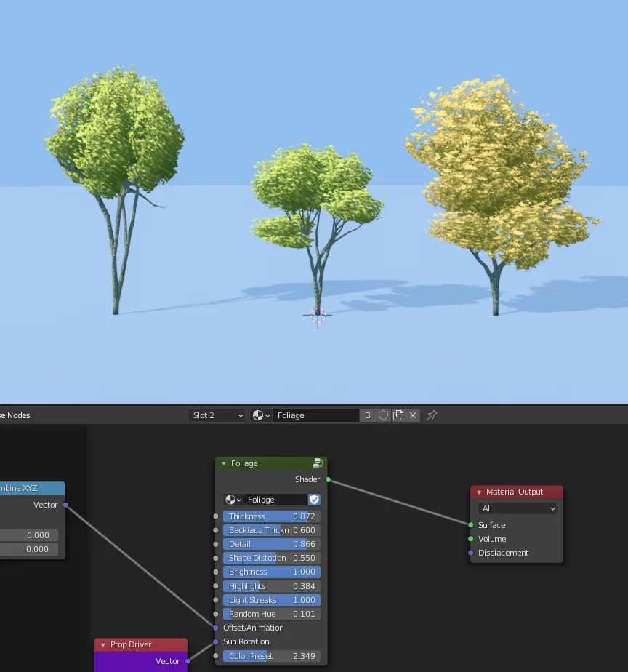Click the pin icon next to the material name
The height and width of the screenshot is (672, 628).
click(x=430, y=415)
